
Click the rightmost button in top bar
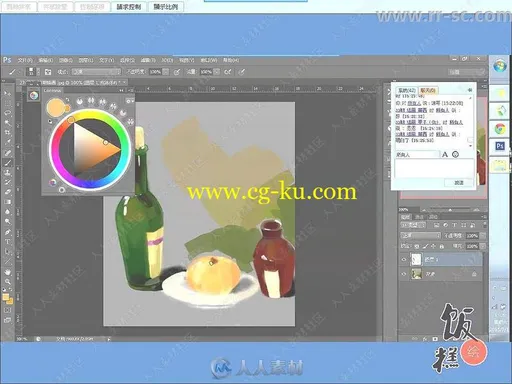tap(165, 7)
